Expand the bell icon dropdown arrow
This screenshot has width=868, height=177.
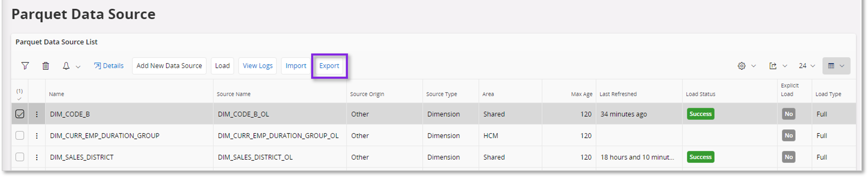click(79, 66)
